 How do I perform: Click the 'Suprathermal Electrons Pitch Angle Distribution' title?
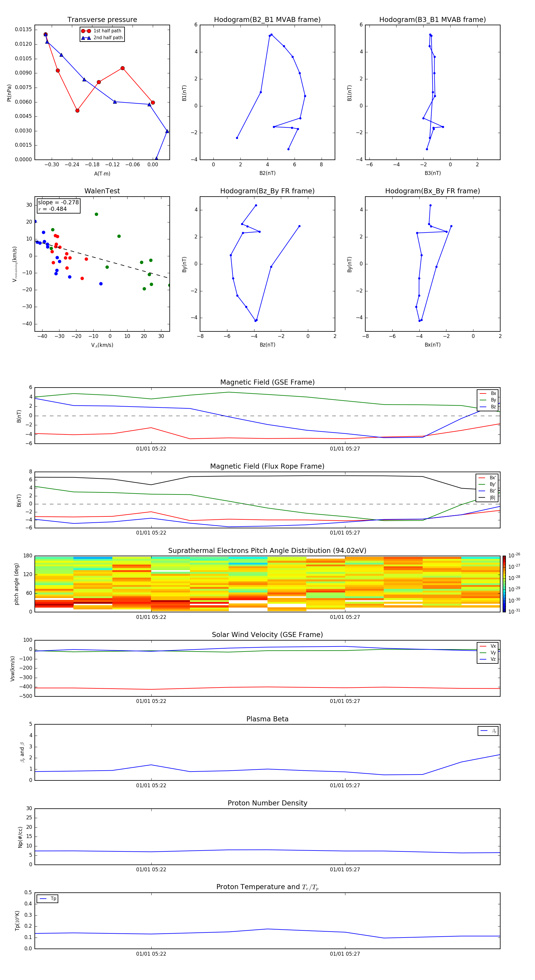pos(267,551)
